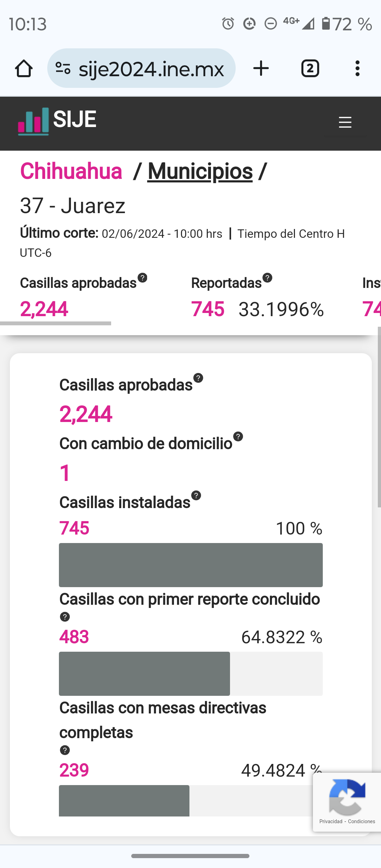This screenshot has height=868, width=381.
Task: Click the horizontal scrollbar under summary stats
Action: coord(56,323)
